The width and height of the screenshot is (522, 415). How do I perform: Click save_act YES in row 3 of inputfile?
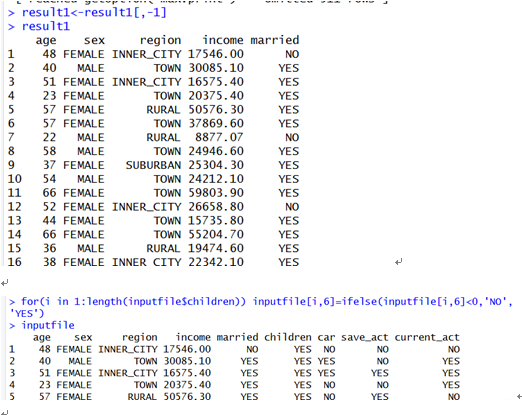pos(379,373)
